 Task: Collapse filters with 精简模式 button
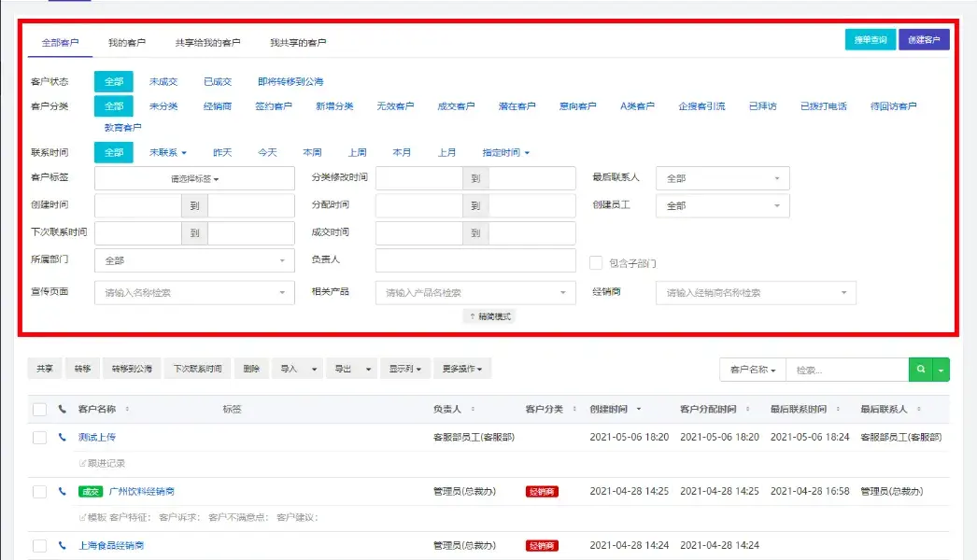coord(490,316)
